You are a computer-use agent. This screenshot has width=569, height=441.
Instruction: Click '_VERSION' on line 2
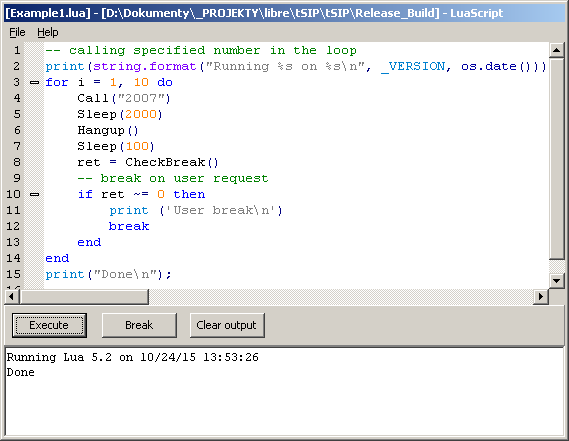[413, 66]
